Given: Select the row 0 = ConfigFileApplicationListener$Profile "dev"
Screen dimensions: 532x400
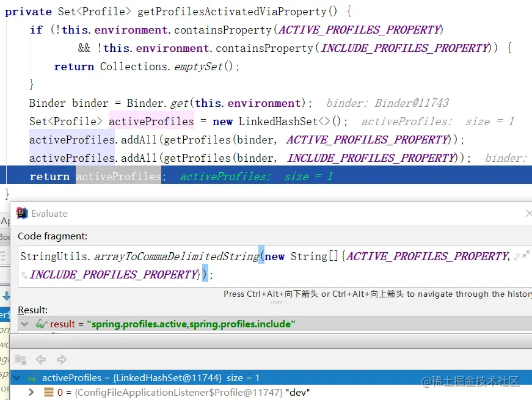Looking at the screenshot, I should click(x=271, y=392).
